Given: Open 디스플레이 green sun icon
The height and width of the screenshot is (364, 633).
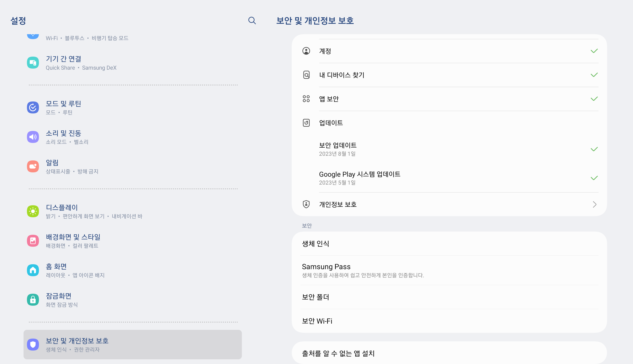Looking at the screenshot, I should click(x=33, y=211).
